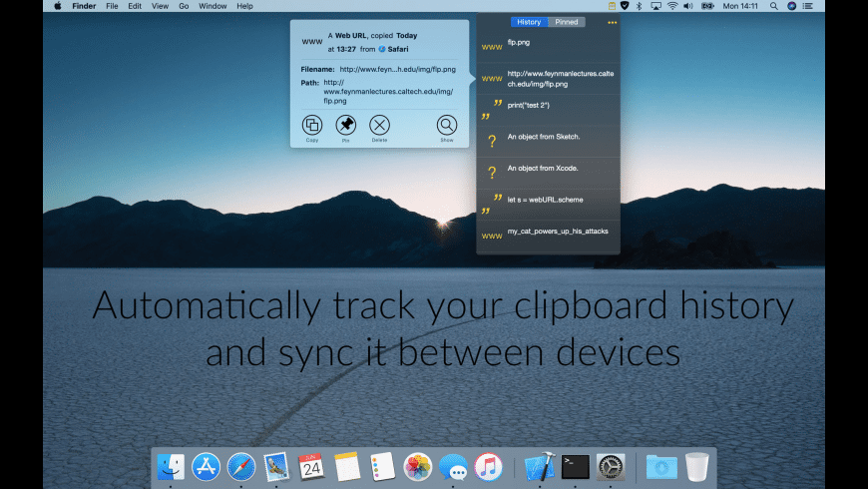Open the Mail stamp icon in the Dock
868x489 pixels.
point(276,467)
